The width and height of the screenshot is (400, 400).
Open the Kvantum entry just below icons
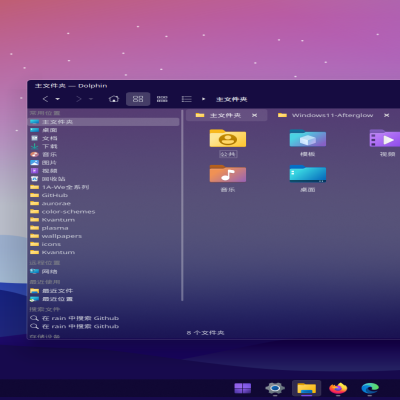(x=104, y=252)
